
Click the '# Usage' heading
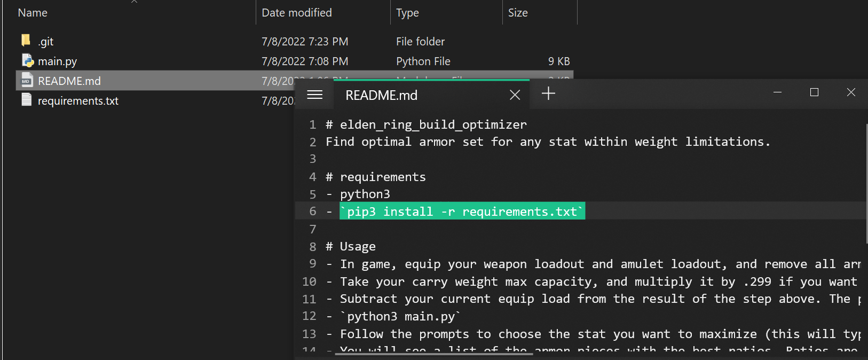[x=351, y=247]
